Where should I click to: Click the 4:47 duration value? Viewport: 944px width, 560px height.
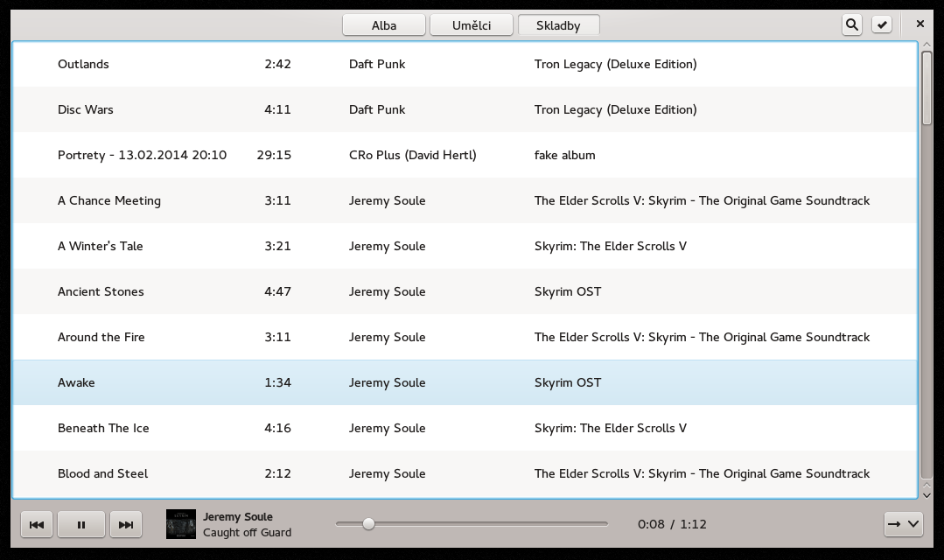tap(277, 291)
